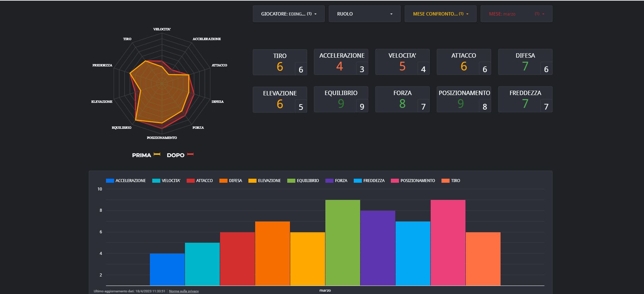
Task: Click the Norme sulla privacy link
Action: coord(184,291)
